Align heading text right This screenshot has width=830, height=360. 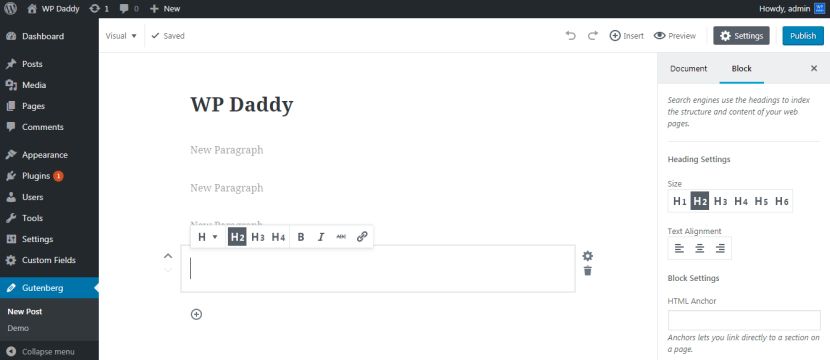click(x=720, y=248)
